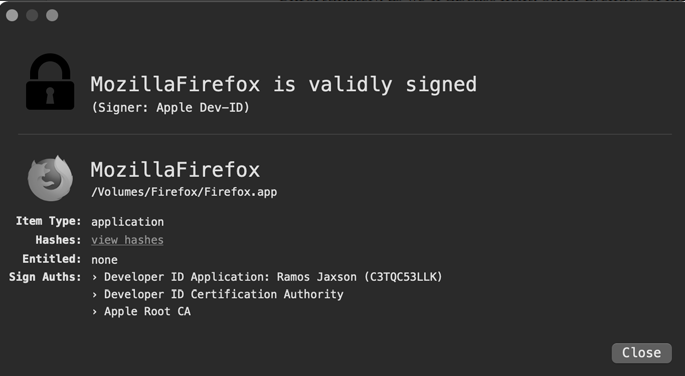Click the Entitled value none
Viewport: 685px width, 376px height.
click(104, 260)
